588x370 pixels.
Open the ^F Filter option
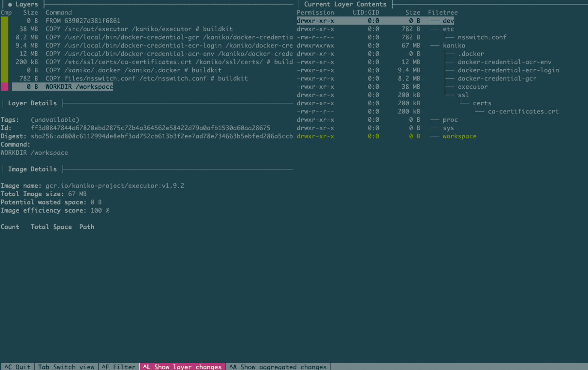[x=119, y=367]
